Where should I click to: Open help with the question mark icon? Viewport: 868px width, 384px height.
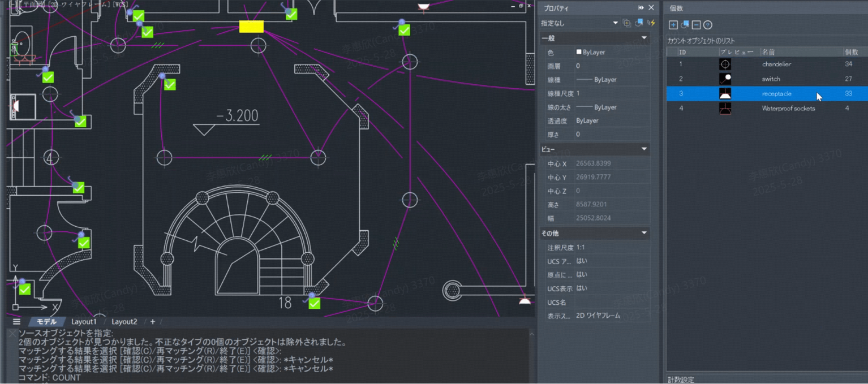pyautogui.click(x=708, y=25)
